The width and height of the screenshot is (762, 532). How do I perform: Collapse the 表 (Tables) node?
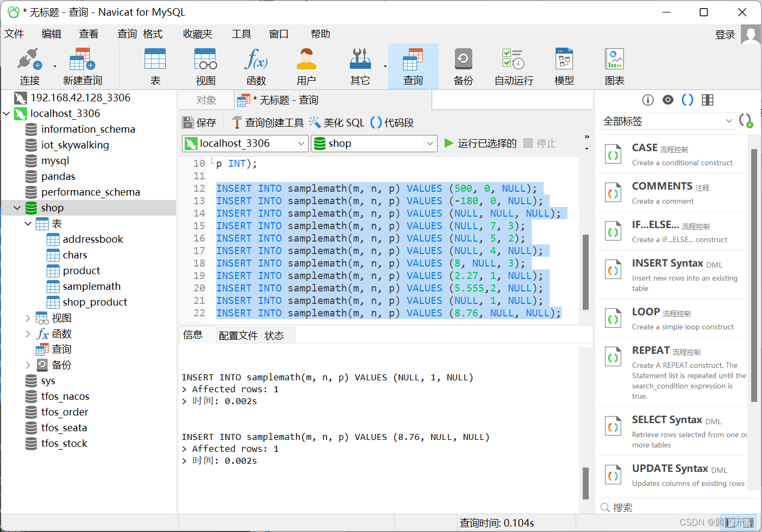pos(28,224)
